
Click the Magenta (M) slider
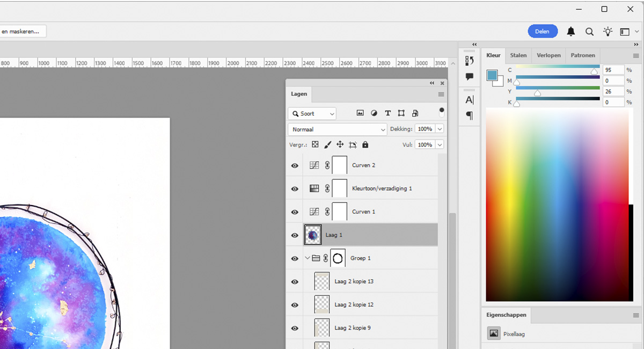558,81
